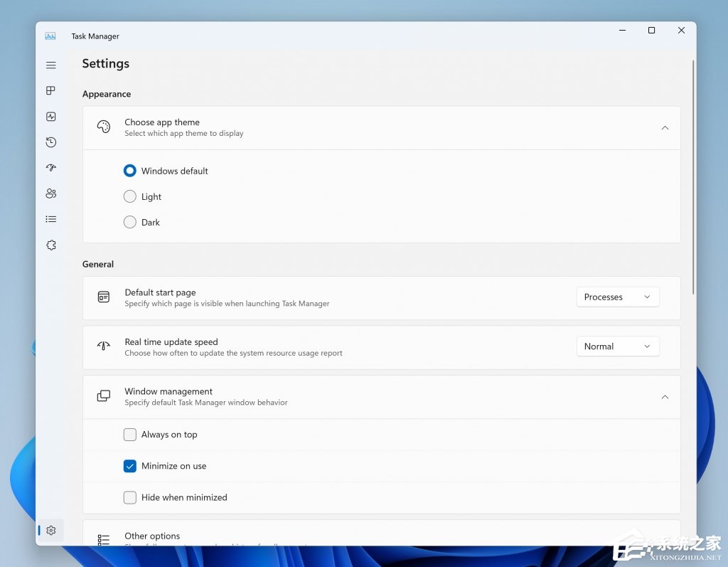The height and width of the screenshot is (567, 728).
Task: Click the Settings gear in sidebar
Action: [51, 530]
